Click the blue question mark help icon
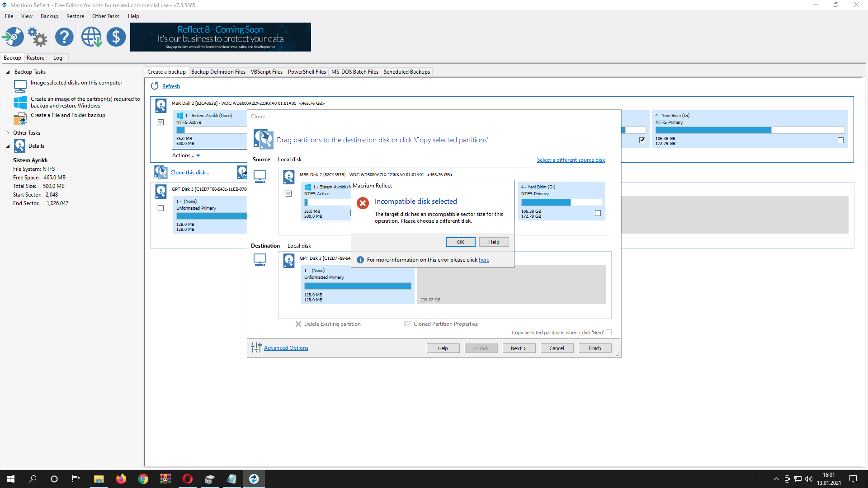The image size is (868, 488). pyautogui.click(x=64, y=37)
